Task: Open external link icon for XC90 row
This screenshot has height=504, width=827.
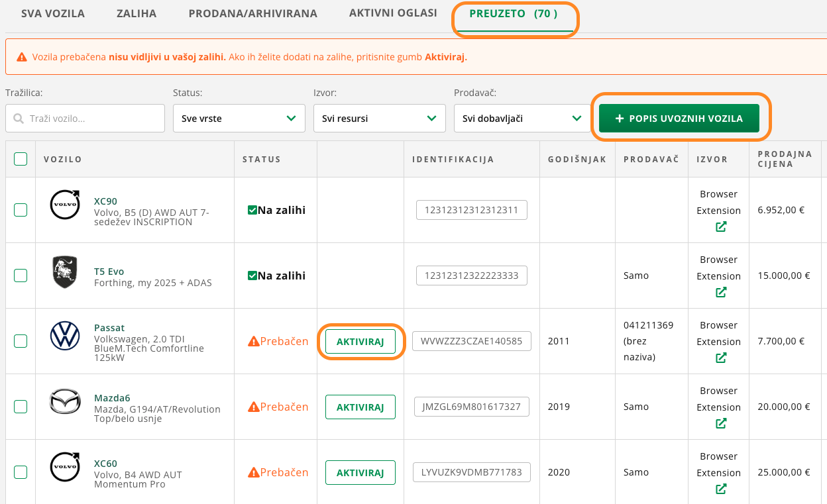Action: (x=721, y=227)
